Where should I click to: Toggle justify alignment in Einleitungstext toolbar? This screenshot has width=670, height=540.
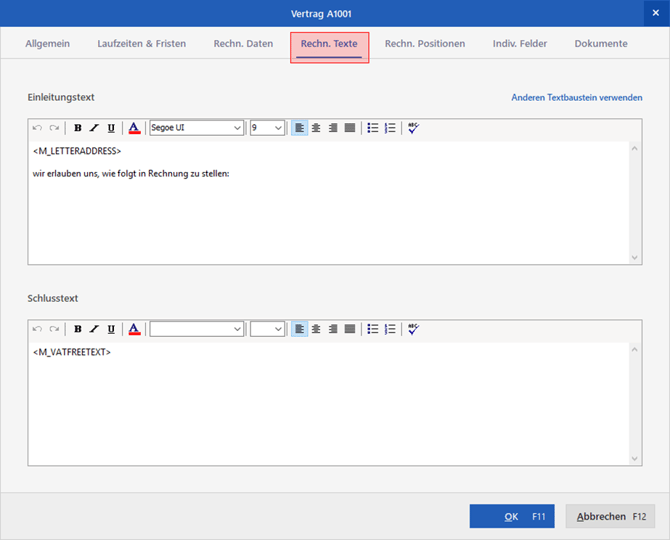349,128
